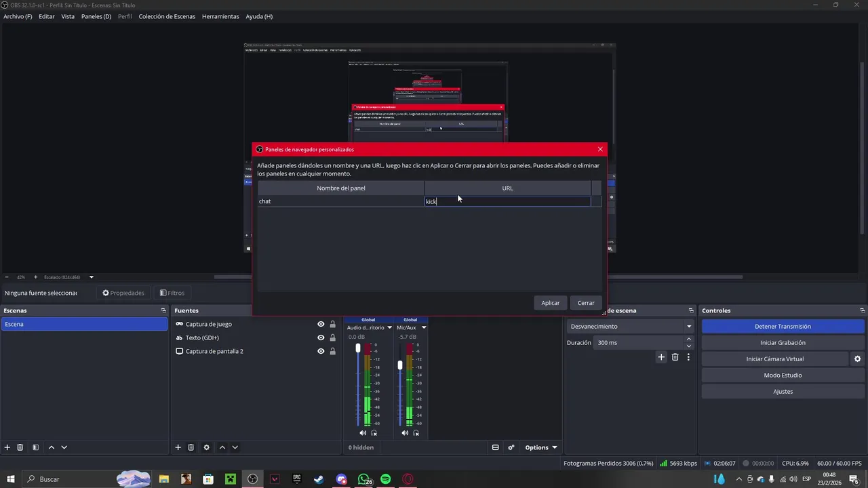The image size is (868, 488).
Task: Open transition properties three-dot menu
Action: [x=688, y=357]
